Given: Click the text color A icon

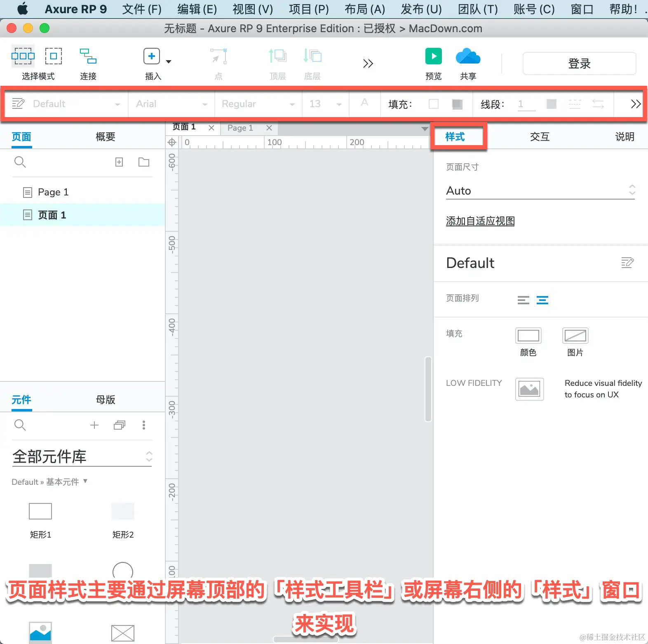Looking at the screenshot, I should click(x=364, y=103).
